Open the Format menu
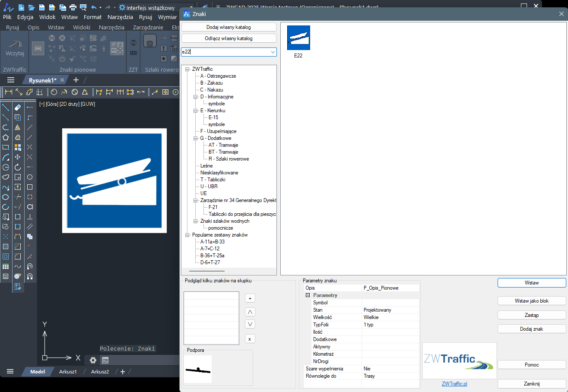The image size is (568, 392). pos(92,17)
